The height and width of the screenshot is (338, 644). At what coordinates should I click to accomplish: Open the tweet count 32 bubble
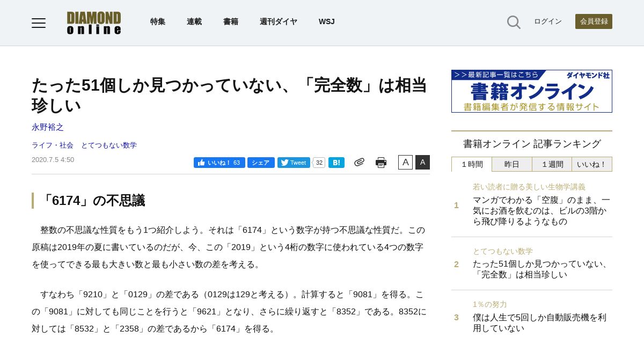(x=319, y=163)
